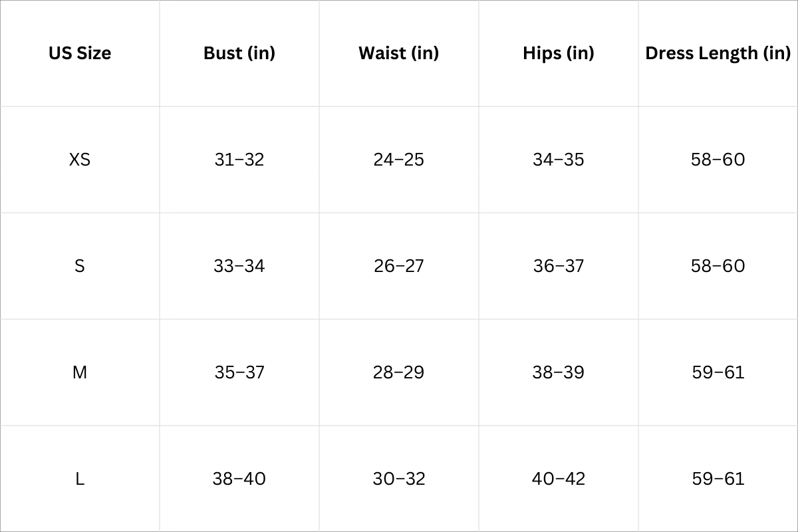Click the L size row label
Screen dimensions: 798x532
(80, 479)
